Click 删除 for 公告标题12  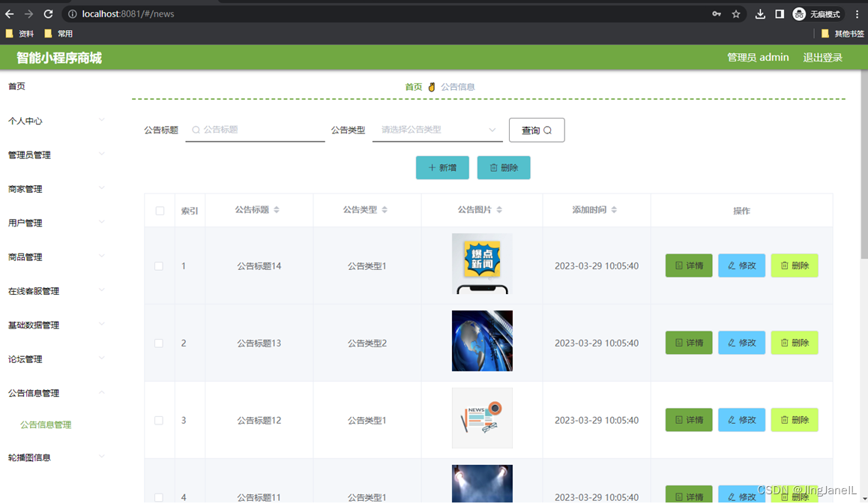(795, 420)
